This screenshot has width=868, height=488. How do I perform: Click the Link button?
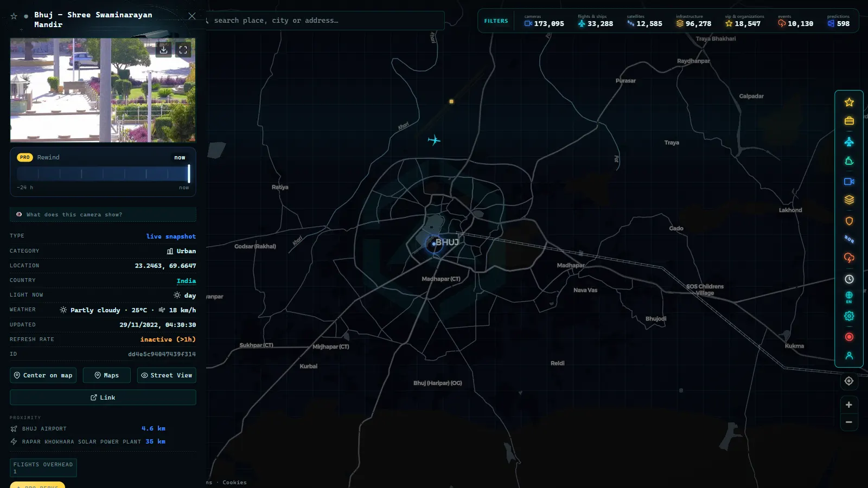103,397
